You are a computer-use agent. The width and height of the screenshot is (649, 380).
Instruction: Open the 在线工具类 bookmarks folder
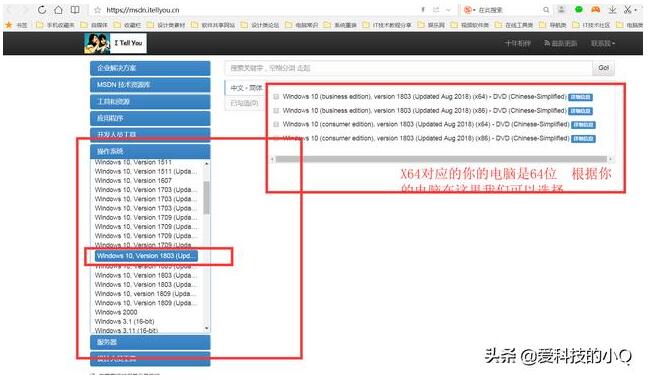(x=514, y=25)
